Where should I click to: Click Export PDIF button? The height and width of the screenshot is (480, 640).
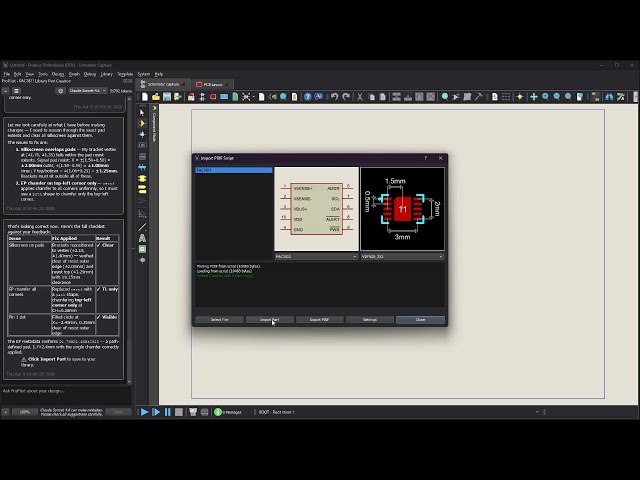(320, 320)
